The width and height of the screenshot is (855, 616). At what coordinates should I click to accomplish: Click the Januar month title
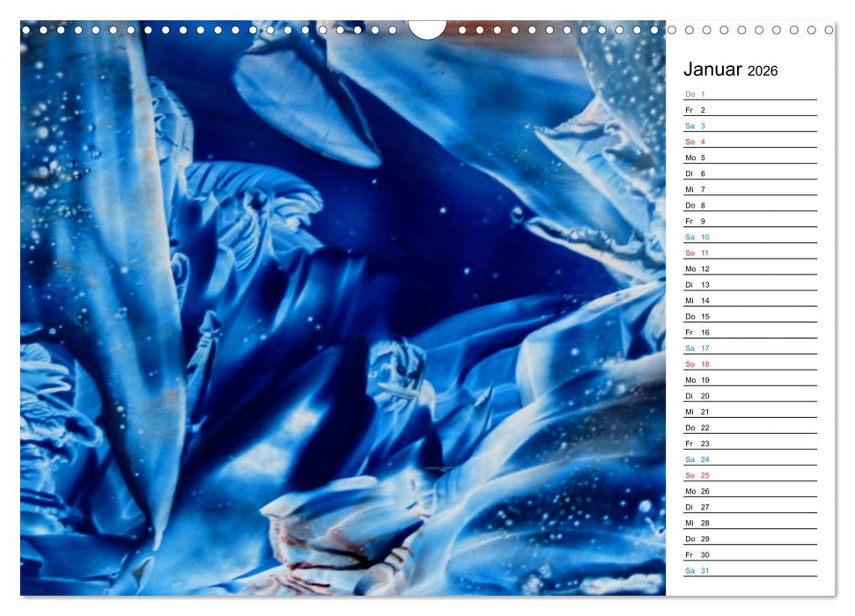pyautogui.click(x=715, y=68)
